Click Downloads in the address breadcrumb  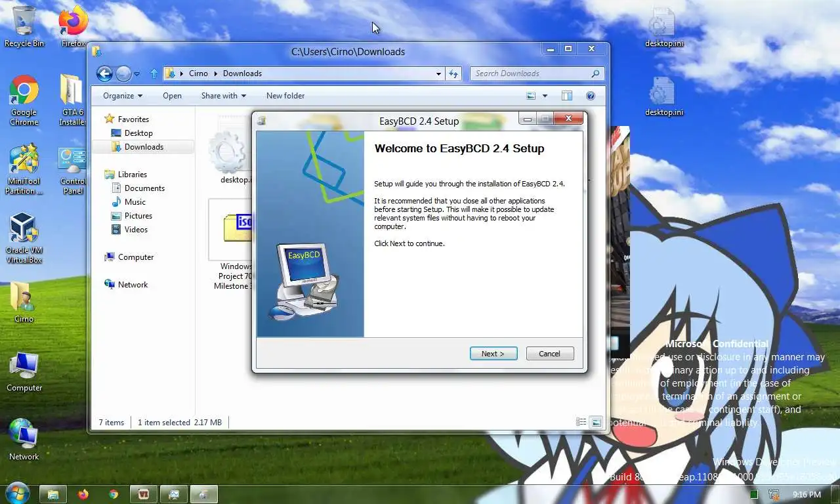[242, 73]
